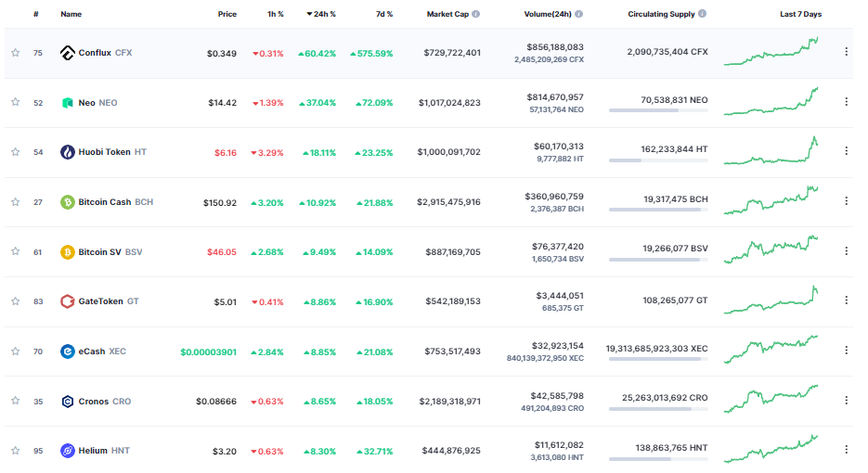Click the Circulating Supply info icon
Screen dimensions: 868x473
tap(703, 14)
